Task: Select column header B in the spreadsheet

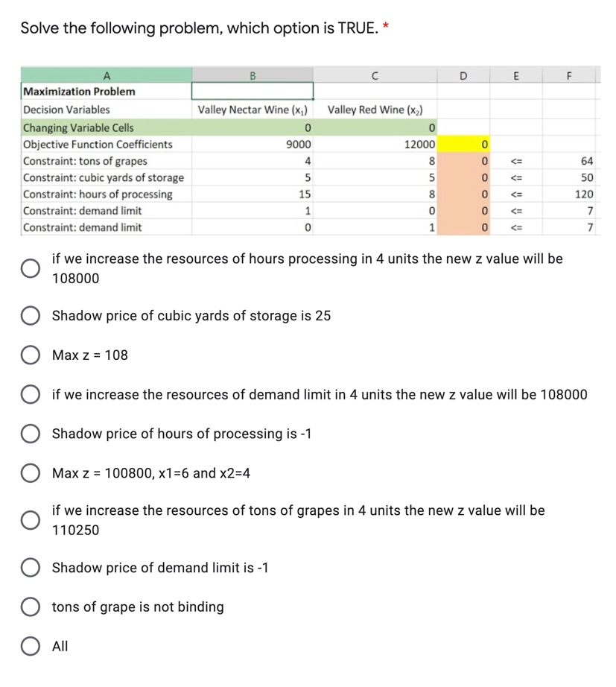Action: tap(253, 75)
